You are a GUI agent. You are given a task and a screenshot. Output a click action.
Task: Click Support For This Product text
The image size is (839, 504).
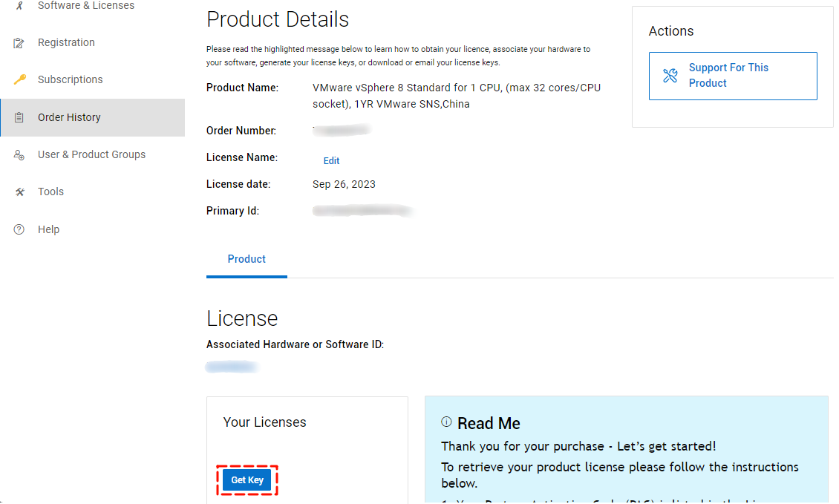point(728,75)
